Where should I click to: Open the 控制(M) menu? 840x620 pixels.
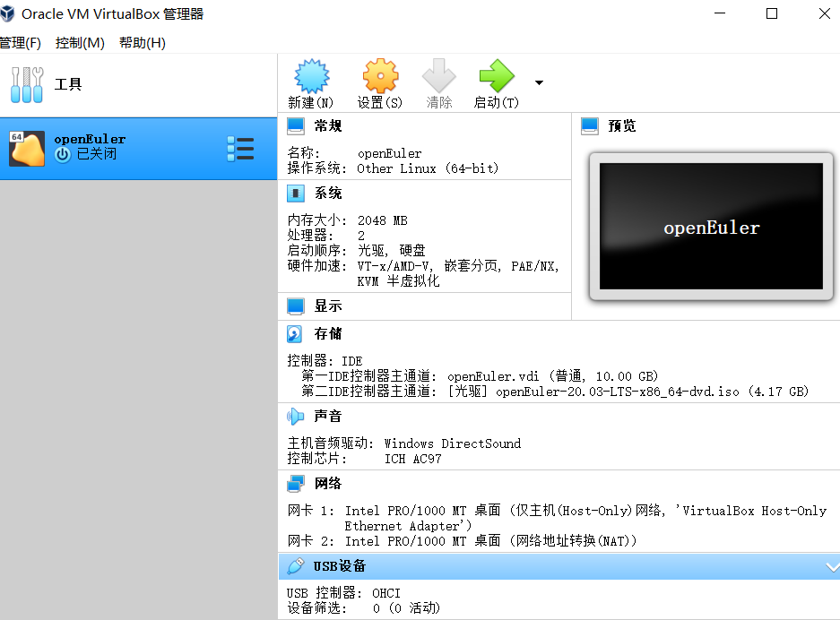[x=79, y=42]
